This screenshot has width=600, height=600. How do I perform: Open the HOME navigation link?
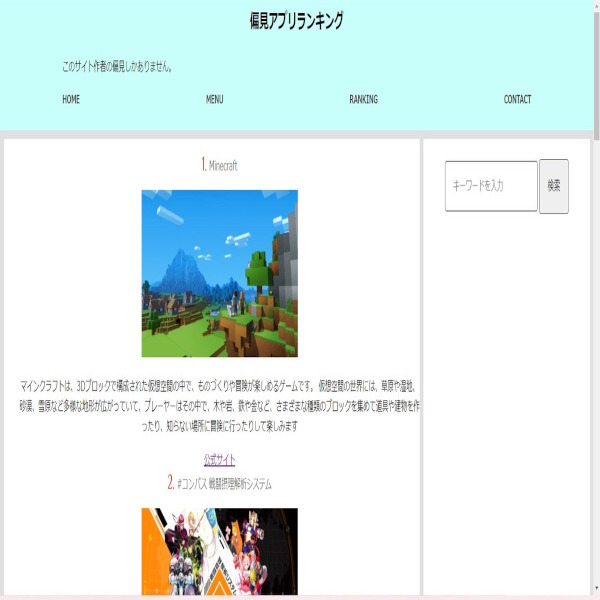click(70, 100)
